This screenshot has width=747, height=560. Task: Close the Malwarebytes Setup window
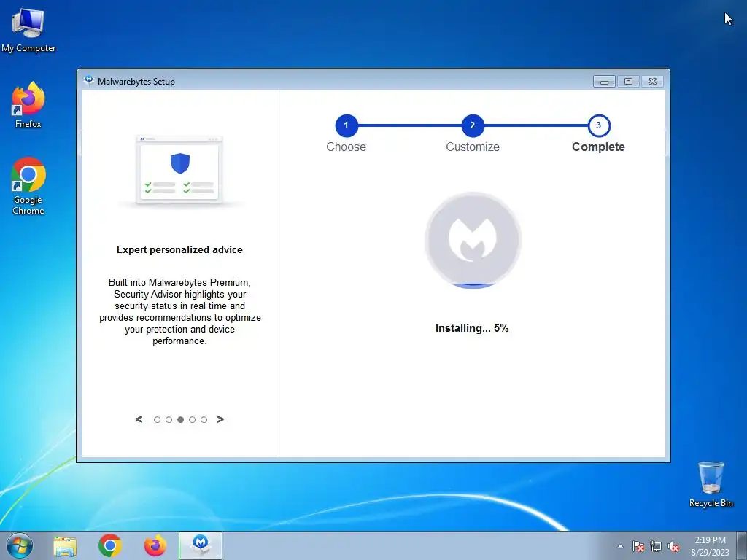tap(653, 82)
